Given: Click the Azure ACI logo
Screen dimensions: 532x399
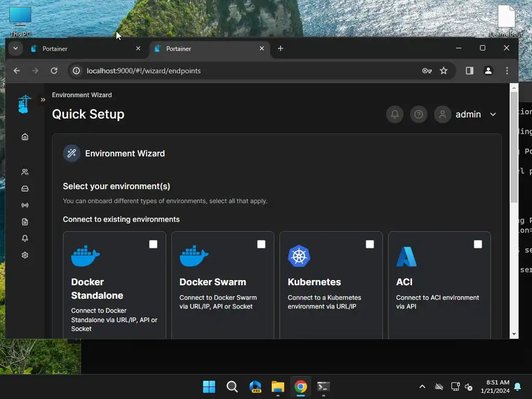Looking at the screenshot, I should 406,257.
